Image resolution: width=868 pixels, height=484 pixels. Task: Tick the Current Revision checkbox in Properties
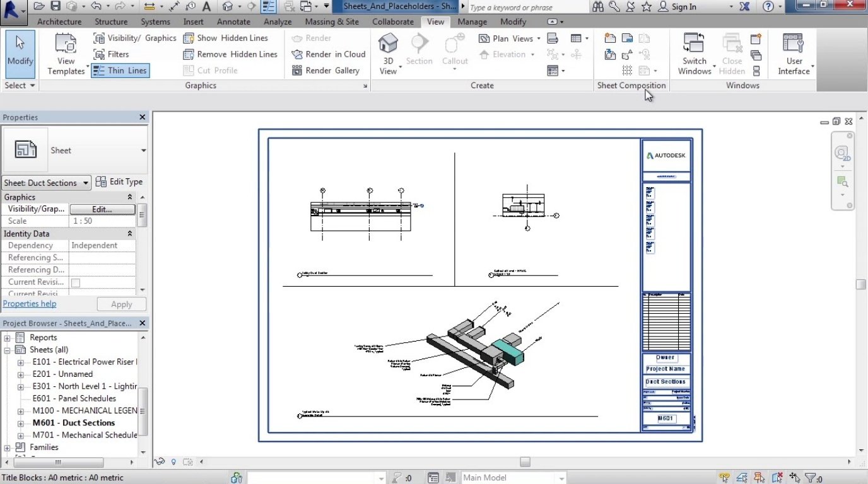coord(76,283)
